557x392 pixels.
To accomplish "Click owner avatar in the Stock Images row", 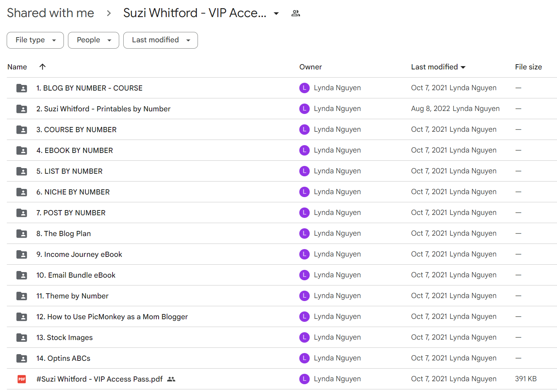I will (304, 337).
